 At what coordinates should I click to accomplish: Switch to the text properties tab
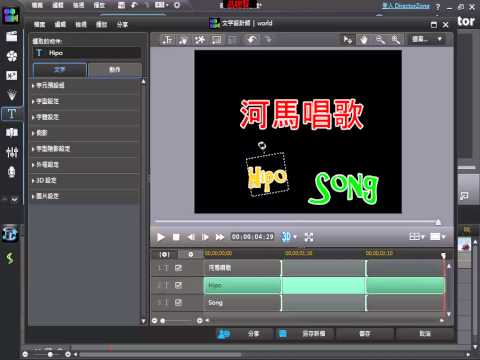coord(59,70)
